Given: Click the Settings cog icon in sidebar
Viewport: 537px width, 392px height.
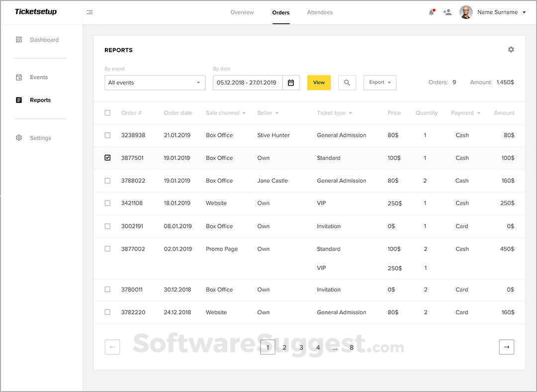Looking at the screenshot, I should [19, 138].
